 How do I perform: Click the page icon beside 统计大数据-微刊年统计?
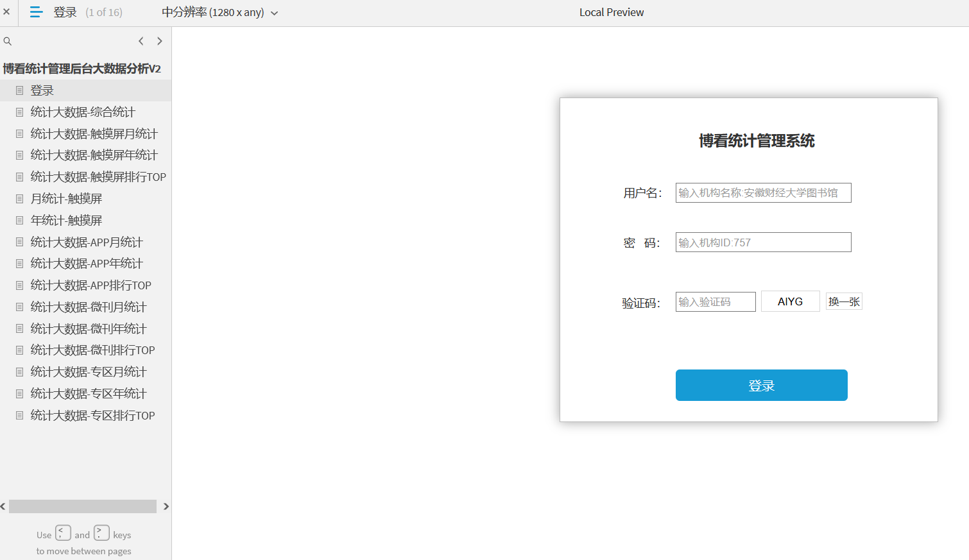coord(20,328)
